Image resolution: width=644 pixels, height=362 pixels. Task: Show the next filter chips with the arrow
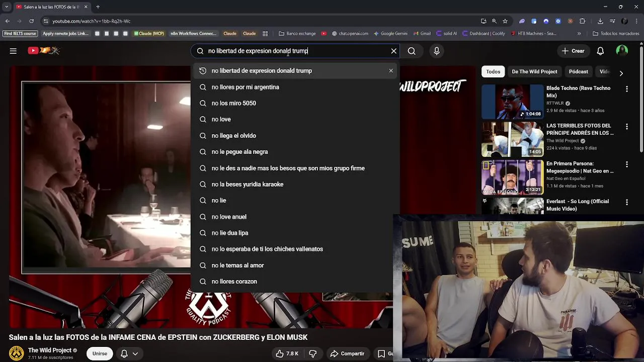(621, 73)
